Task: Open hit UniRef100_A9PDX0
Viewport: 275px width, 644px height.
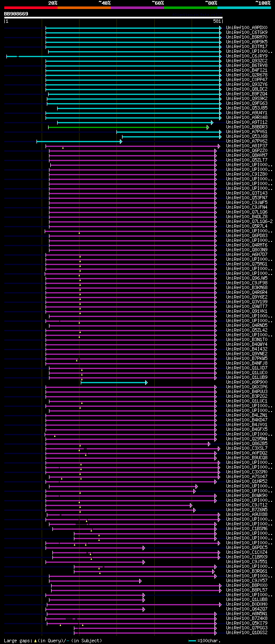Action: click(247, 28)
